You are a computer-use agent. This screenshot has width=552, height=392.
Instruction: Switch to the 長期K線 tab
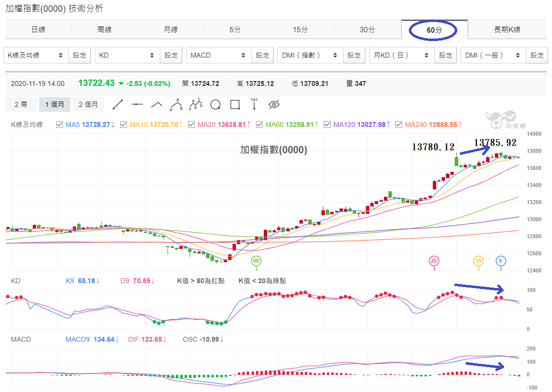pyautogui.click(x=507, y=30)
